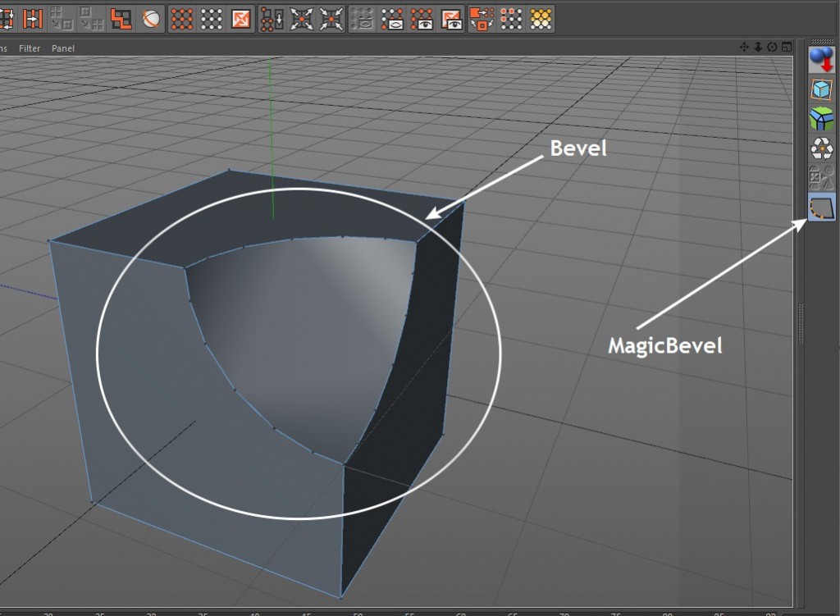
Task: Click the camera rotate icon at viewport top-right
Action: (x=772, y=48)
